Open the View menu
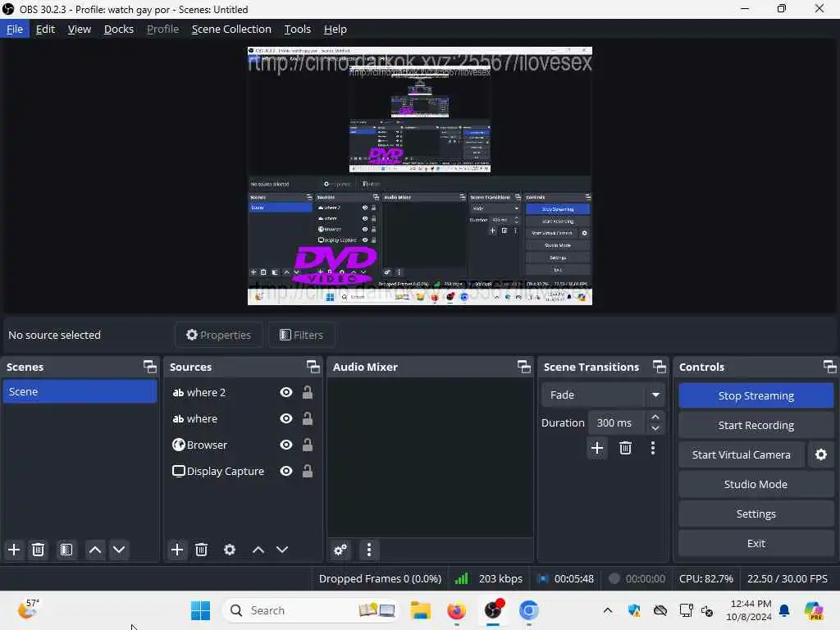This screenshot has height=630, width=840. pos(80,29)
